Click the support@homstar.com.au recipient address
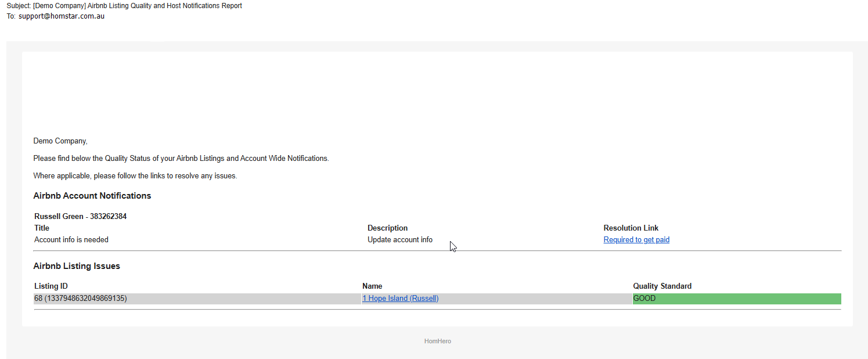This screenshot has width=868, height=359. (62, 16)
